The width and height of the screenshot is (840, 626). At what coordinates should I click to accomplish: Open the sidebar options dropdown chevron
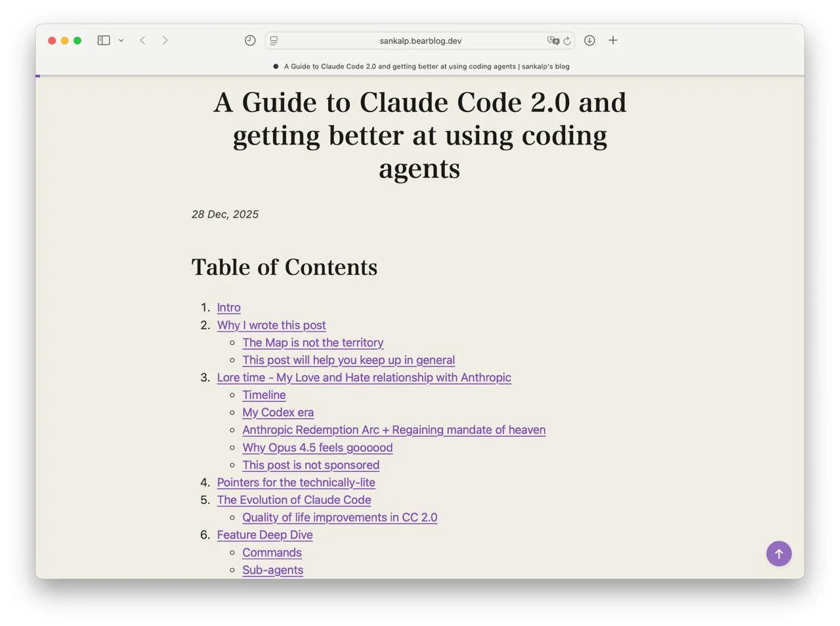coord(121,41)
